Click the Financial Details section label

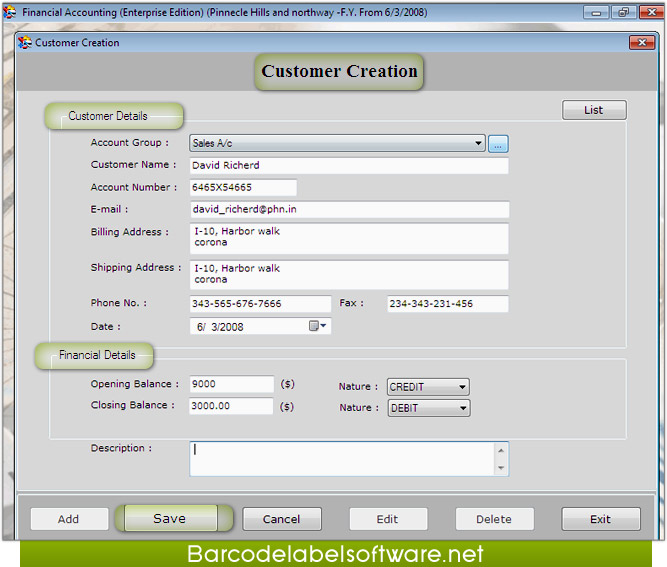click(97, 355)
